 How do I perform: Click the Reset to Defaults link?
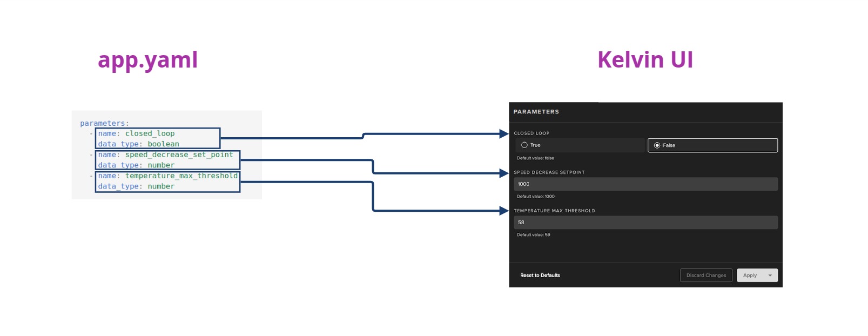pos(540,275)
